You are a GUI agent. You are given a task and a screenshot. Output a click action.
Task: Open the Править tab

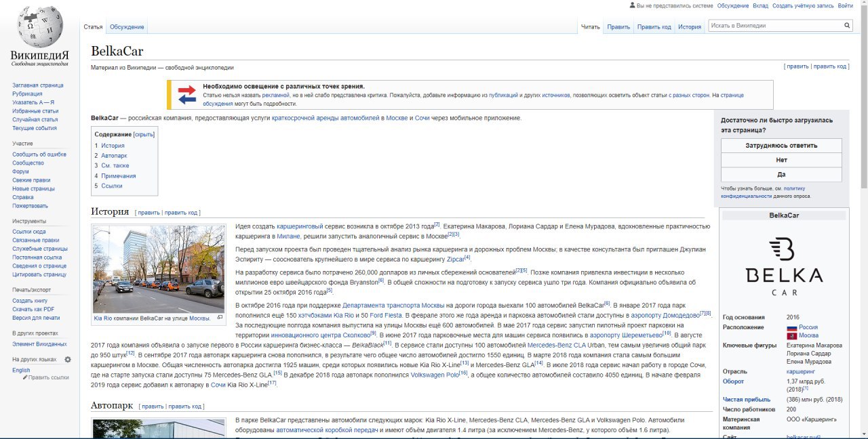618,27
